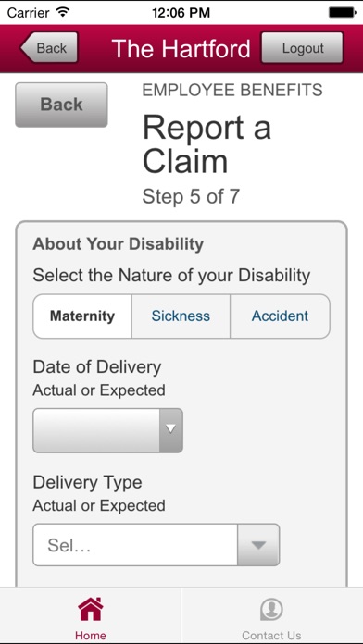Open the Contact Us person icon
The image size is (363, 644).
tap(271, 610)
